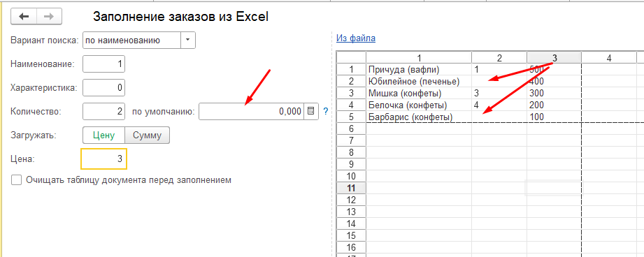Open calculator icon in default quantity field
The width and height of the screenshot is (644, 257).
tap(311, 111)
